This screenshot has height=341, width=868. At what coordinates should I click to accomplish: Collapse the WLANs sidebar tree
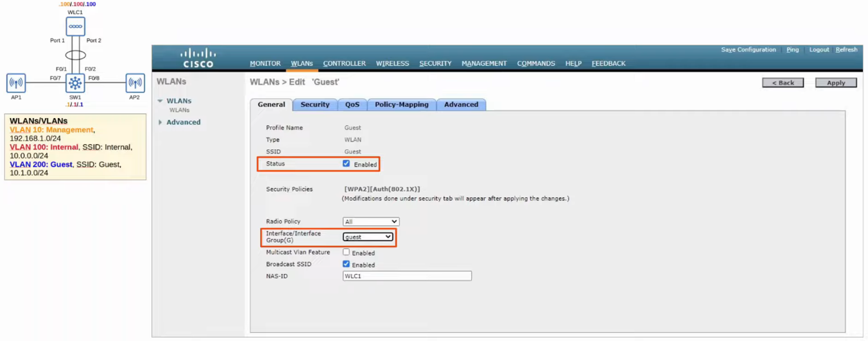point(160,101)
